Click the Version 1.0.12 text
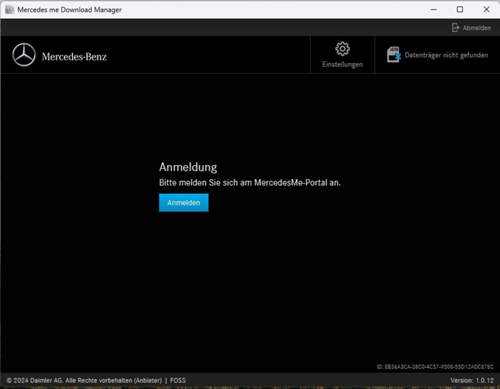The width and height of the screenshot is (500, 389). point(472,380)
